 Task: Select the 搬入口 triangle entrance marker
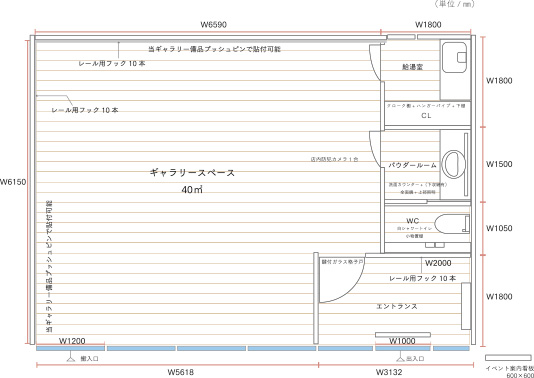pos(70,357)
